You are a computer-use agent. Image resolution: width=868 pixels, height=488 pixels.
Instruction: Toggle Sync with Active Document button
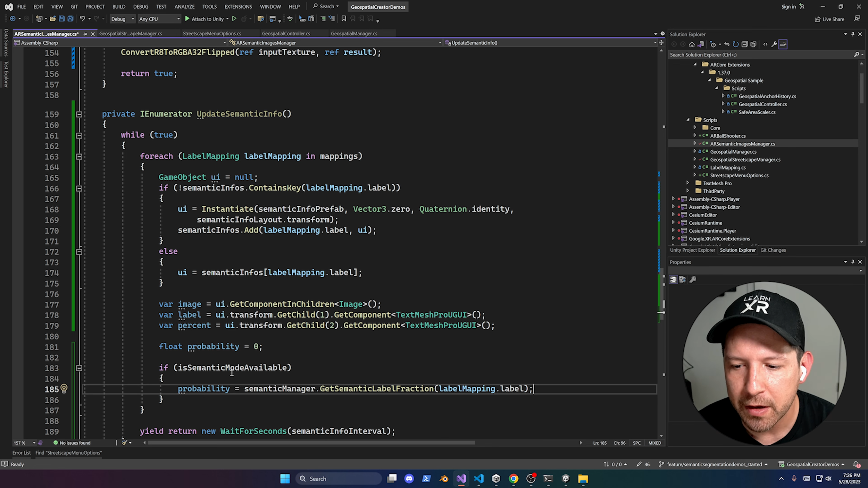tap(727, 44)
